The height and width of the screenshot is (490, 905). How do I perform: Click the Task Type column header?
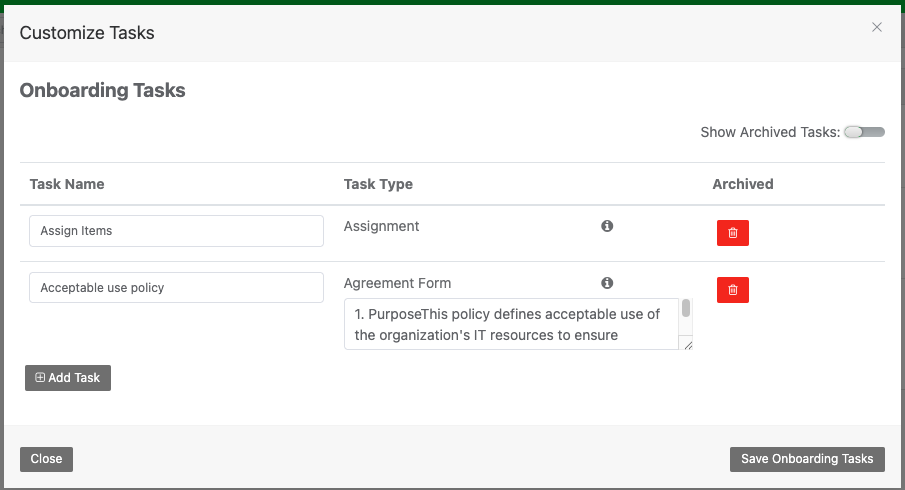378,184
